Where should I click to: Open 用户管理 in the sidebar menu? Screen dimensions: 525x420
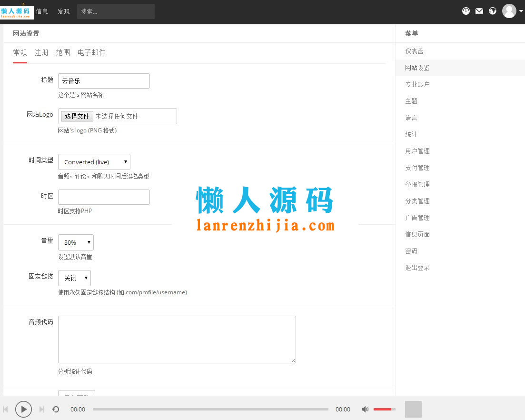point(417,151)
